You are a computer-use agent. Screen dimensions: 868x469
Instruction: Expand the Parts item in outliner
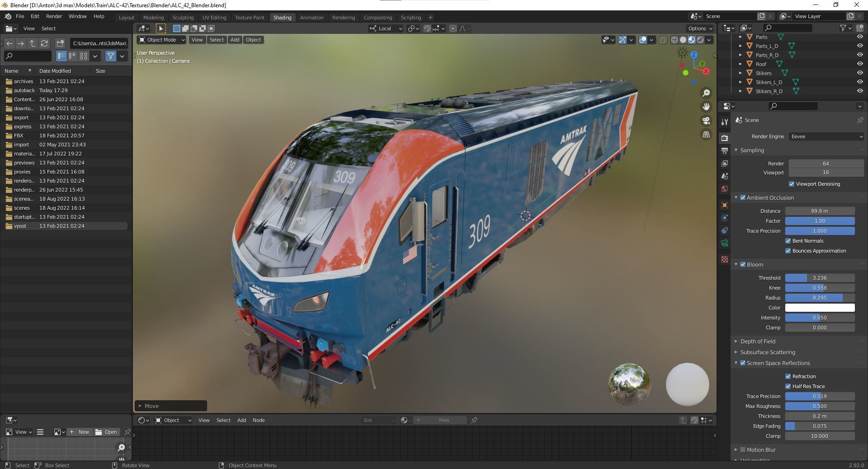741,37
